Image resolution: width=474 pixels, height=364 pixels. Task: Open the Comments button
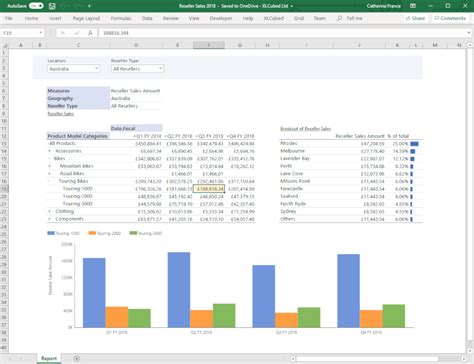(450, 18)
